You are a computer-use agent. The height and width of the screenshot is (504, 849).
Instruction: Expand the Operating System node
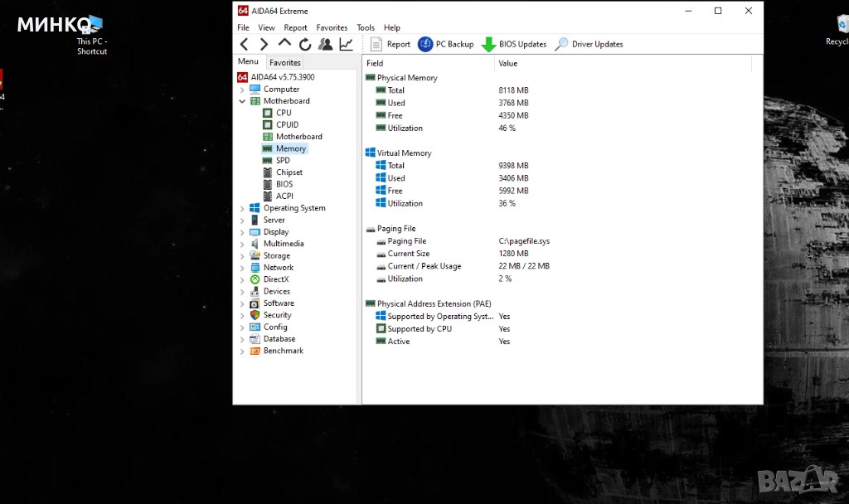coord(242,209)
